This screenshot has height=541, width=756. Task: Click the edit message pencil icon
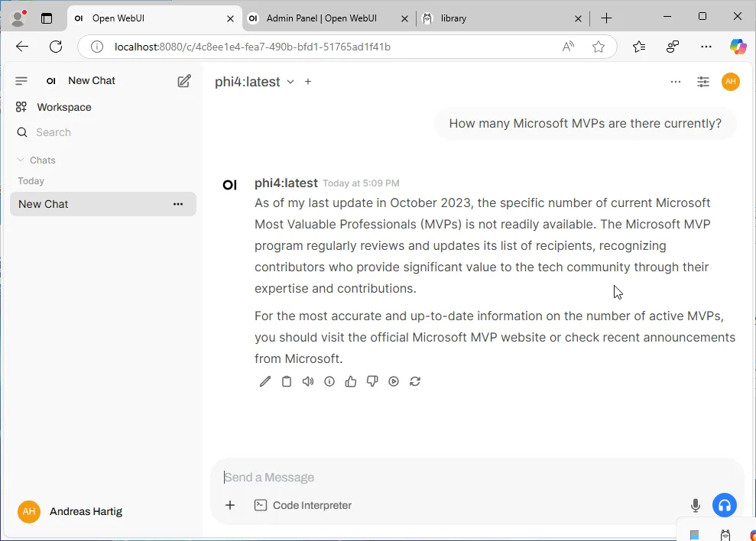pos(264,382)
